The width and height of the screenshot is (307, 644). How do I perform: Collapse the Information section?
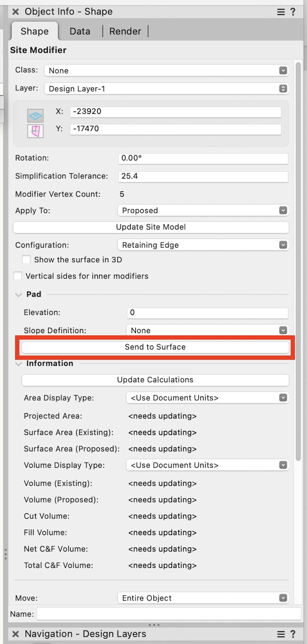click(x=18, y=364)
